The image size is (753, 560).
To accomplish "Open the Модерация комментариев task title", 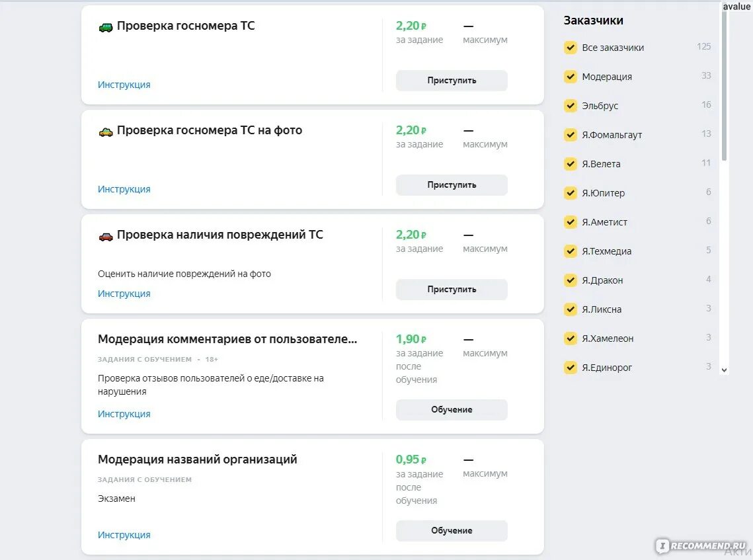I will coord(227,339).
